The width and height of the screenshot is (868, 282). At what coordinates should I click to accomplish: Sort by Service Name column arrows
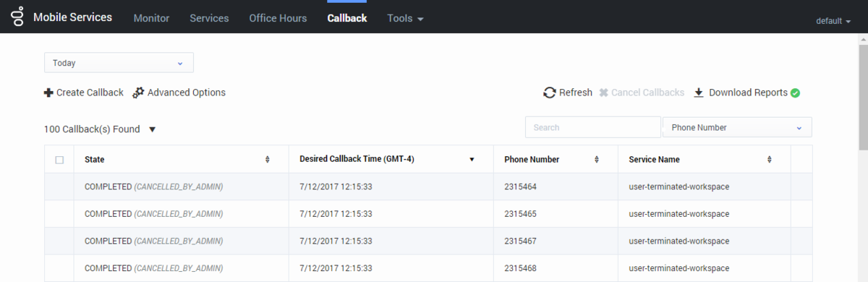click(770, 159)
